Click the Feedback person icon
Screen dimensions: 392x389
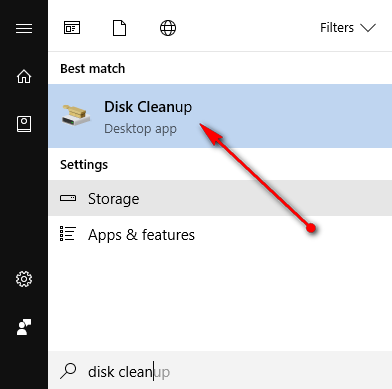(x=24, y=327)
